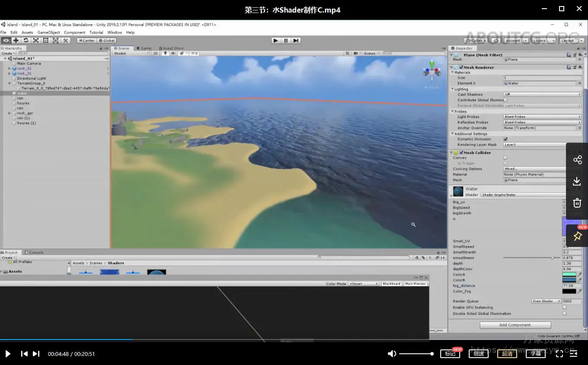Open the GameObject menu
Image resolution: width=588 pixels, height=365 pixels.
pos(48,32)
